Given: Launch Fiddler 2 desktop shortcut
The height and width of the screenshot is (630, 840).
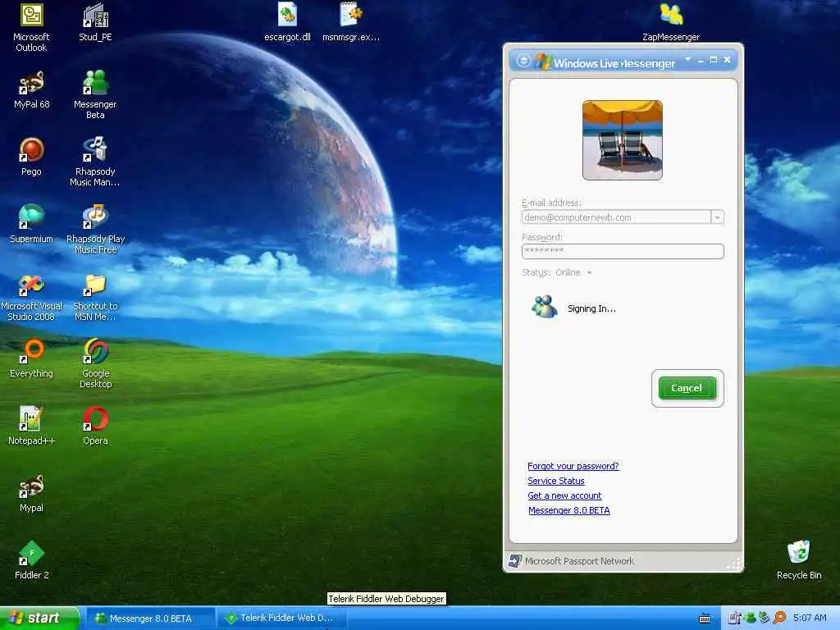Looking at the screenshot, I should [x=31, y=560].
